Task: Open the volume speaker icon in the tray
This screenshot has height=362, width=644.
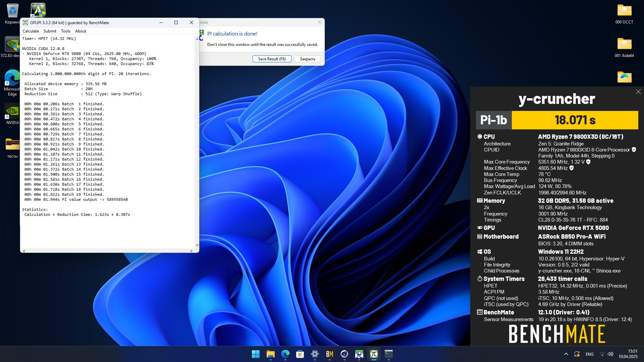Action: 610,354
